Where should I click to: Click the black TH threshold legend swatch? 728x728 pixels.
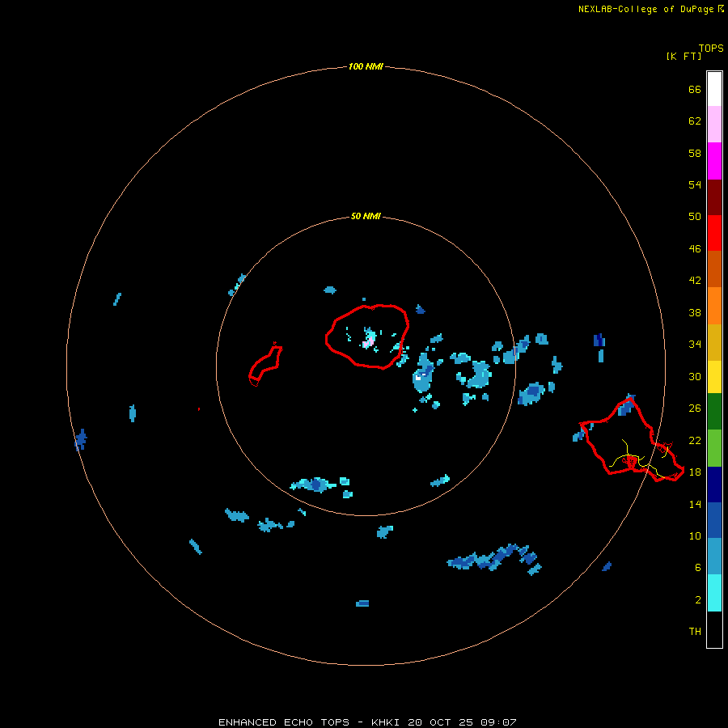[x=714, y=629]
